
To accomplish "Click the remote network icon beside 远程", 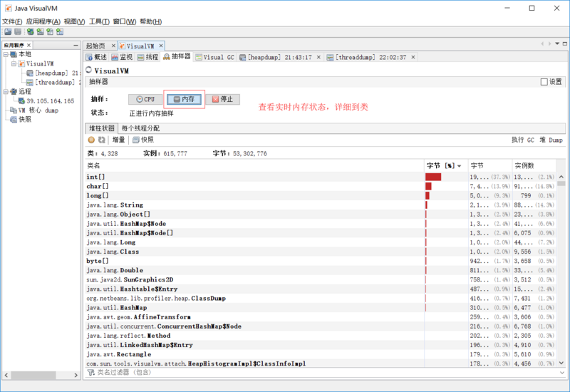I will click(14, 91).
